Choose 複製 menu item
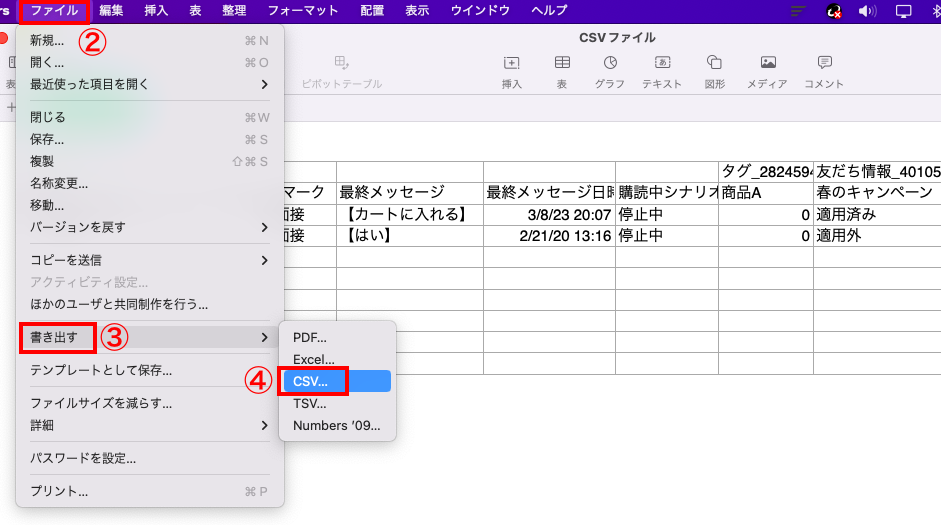Image resolution: width=941 pixels, height=525 pixels. point(149,161)
